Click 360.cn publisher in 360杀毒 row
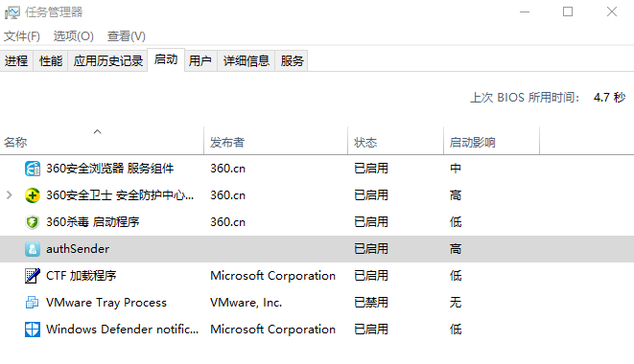The image size is (634, 364). tap(227, 222)
